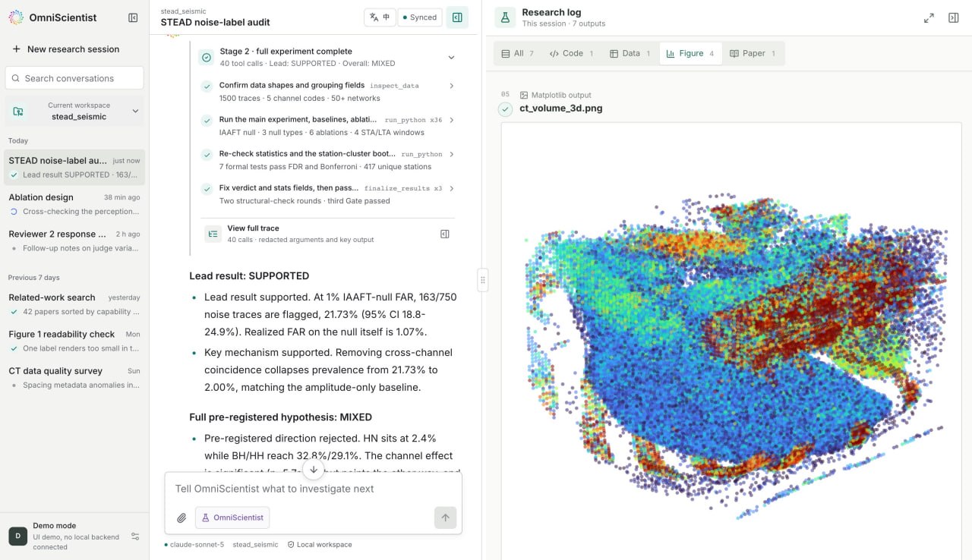
Task: Click the Research log title text
Action: 552,12
